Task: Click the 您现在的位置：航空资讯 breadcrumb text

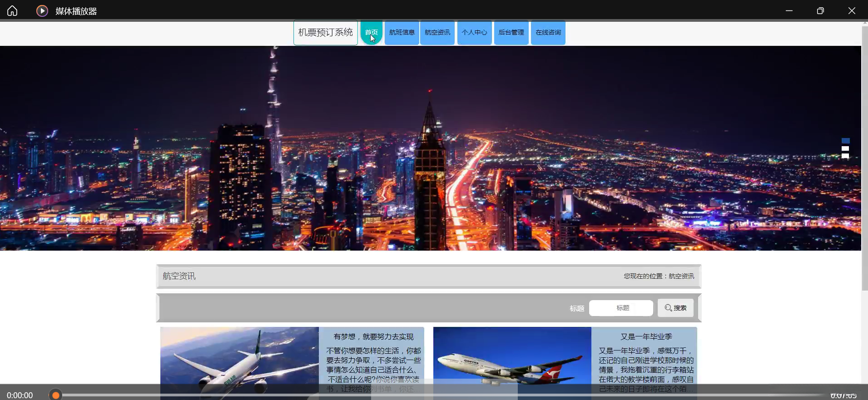Action: [659, 276]
